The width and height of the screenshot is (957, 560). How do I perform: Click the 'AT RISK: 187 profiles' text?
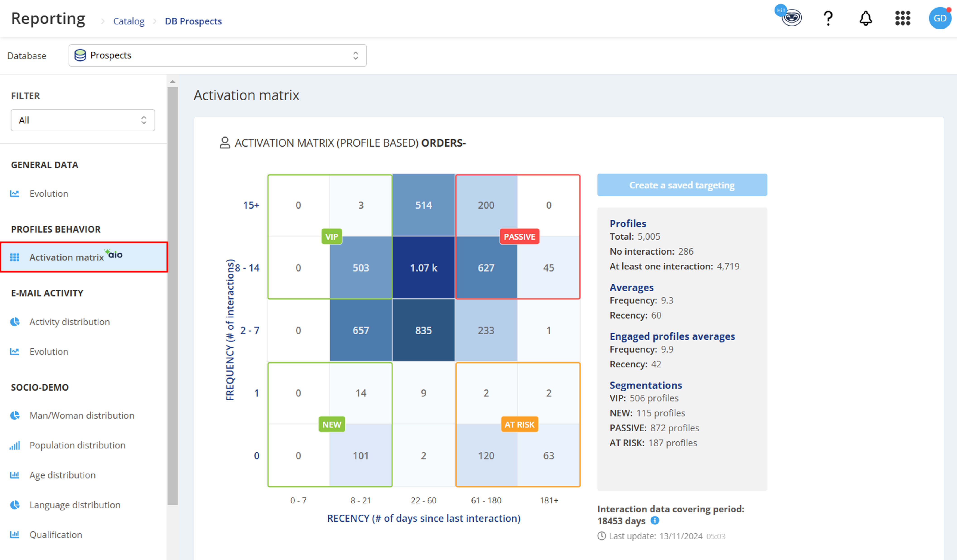[653, 443]
